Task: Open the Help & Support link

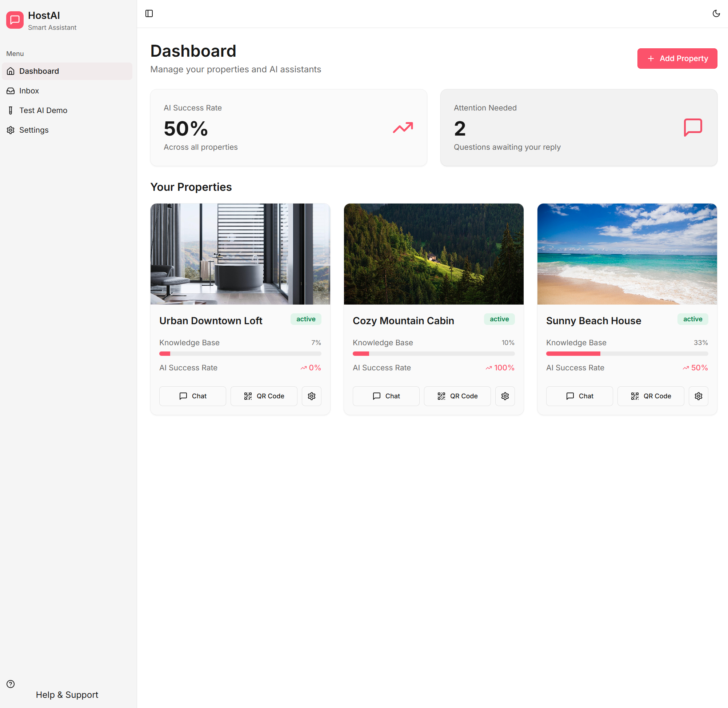Action: tap(67, 695)
